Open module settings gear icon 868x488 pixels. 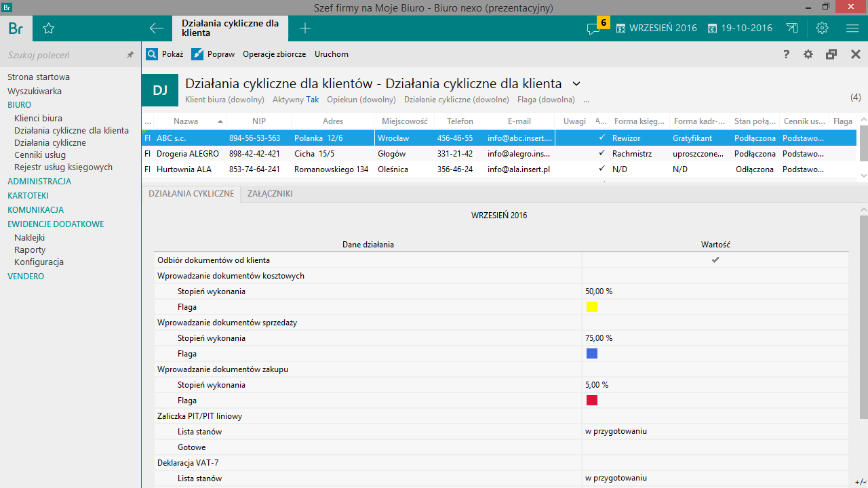pyautogui.click(x=808, y=54)
